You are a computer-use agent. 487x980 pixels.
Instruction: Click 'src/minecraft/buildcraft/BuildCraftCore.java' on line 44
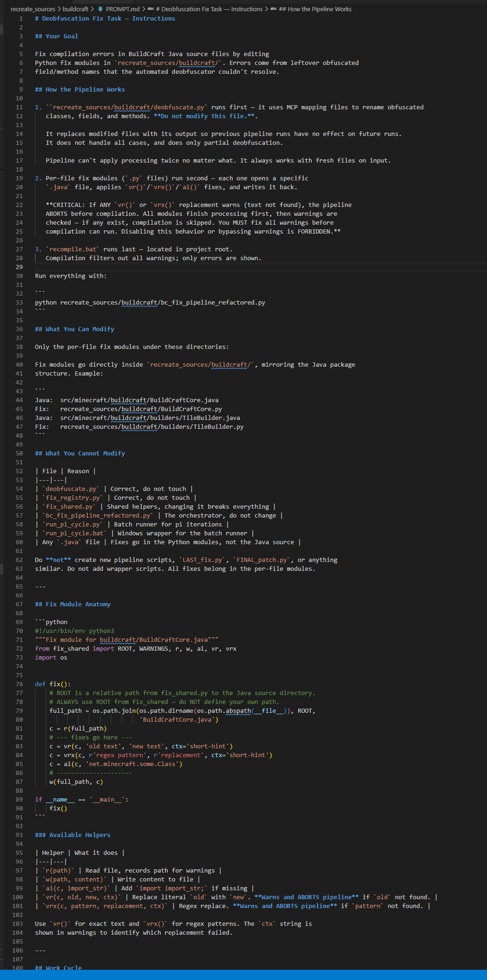click(139, 400)
